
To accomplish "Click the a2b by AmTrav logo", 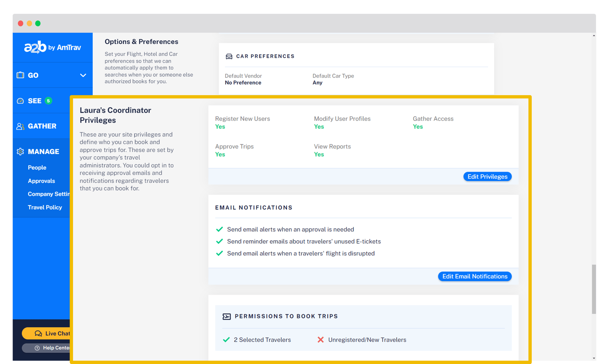I will tap(53, 47).
